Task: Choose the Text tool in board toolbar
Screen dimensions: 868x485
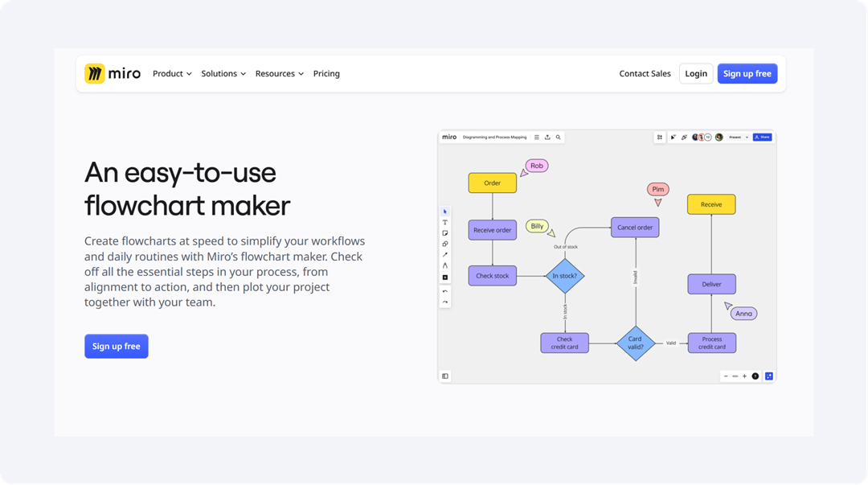Action: pos(445,222)
